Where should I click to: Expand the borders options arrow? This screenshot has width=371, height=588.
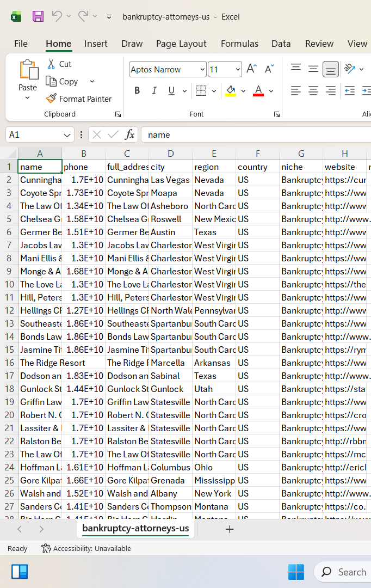pos(214,91)
